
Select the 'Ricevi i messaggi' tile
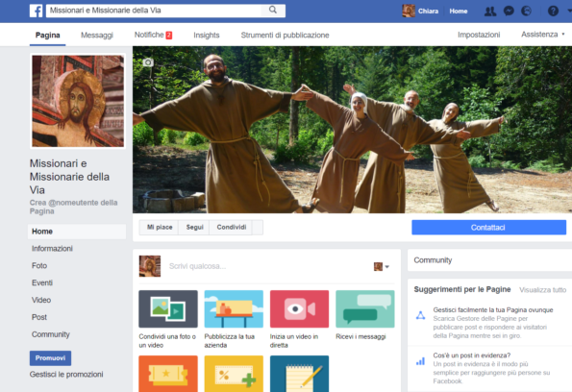[364, 315]
